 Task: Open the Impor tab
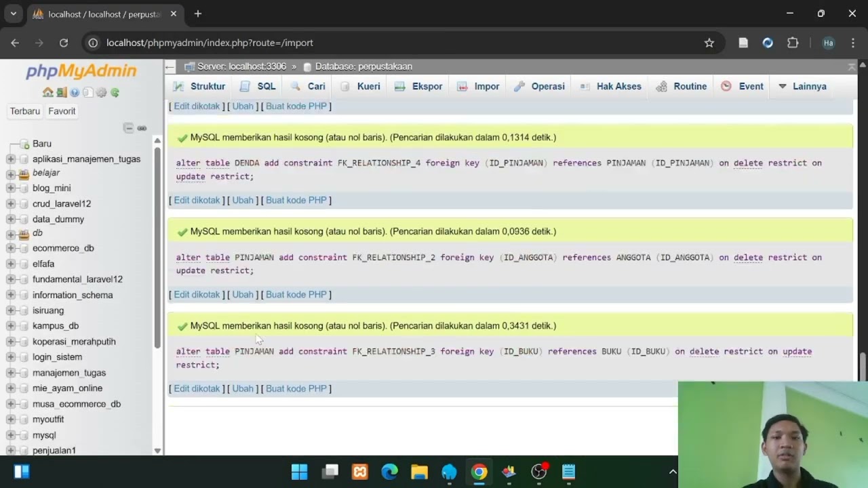click(478, 86)
